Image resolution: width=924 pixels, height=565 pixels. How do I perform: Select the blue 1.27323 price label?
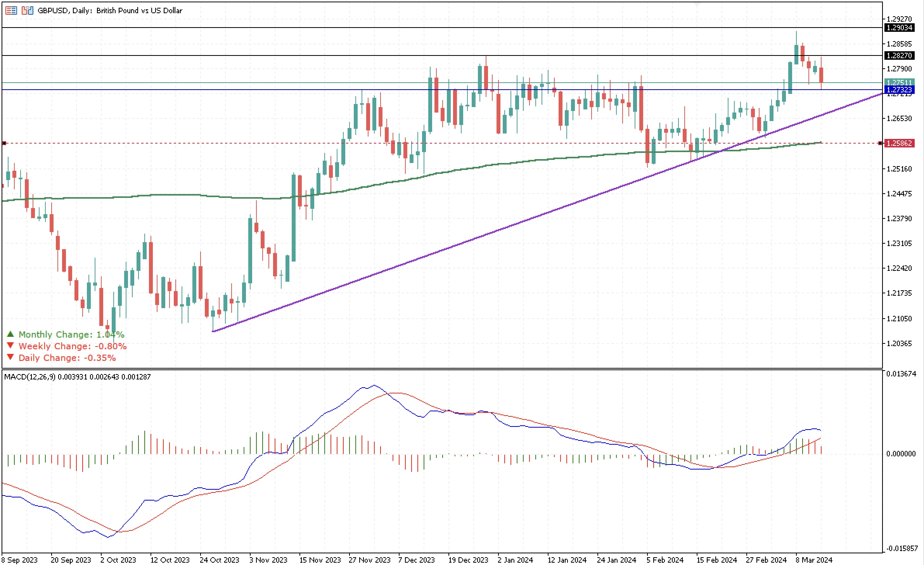tap(900, 90)
